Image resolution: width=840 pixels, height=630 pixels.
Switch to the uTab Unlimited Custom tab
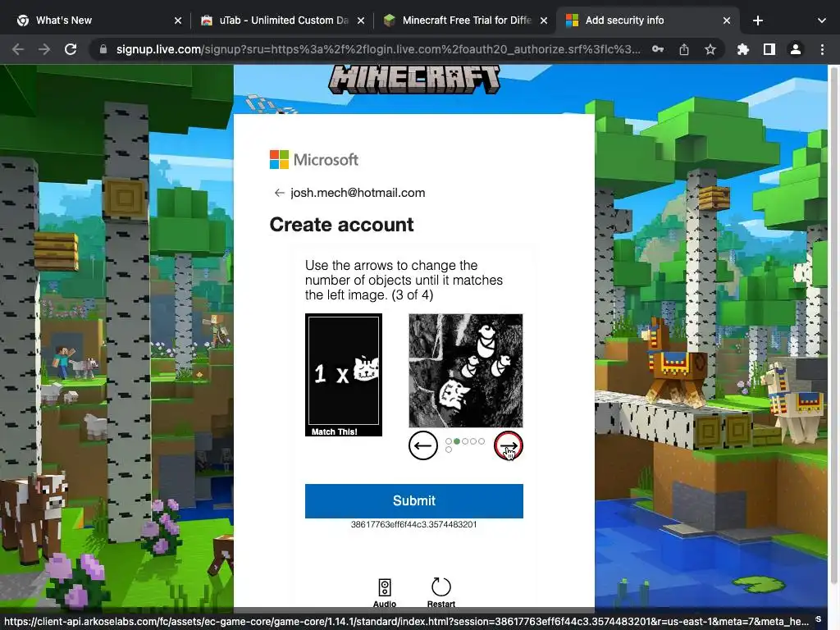pos(283,21)
